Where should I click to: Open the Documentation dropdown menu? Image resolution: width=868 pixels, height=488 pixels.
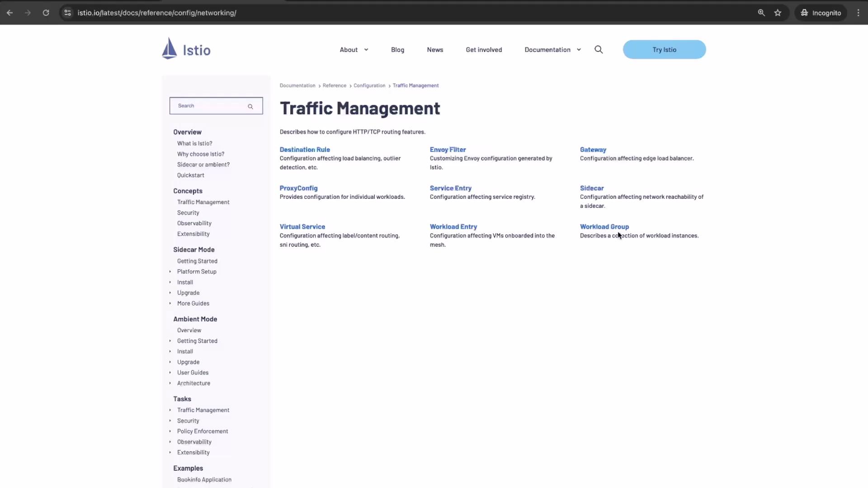coord(552,50)
